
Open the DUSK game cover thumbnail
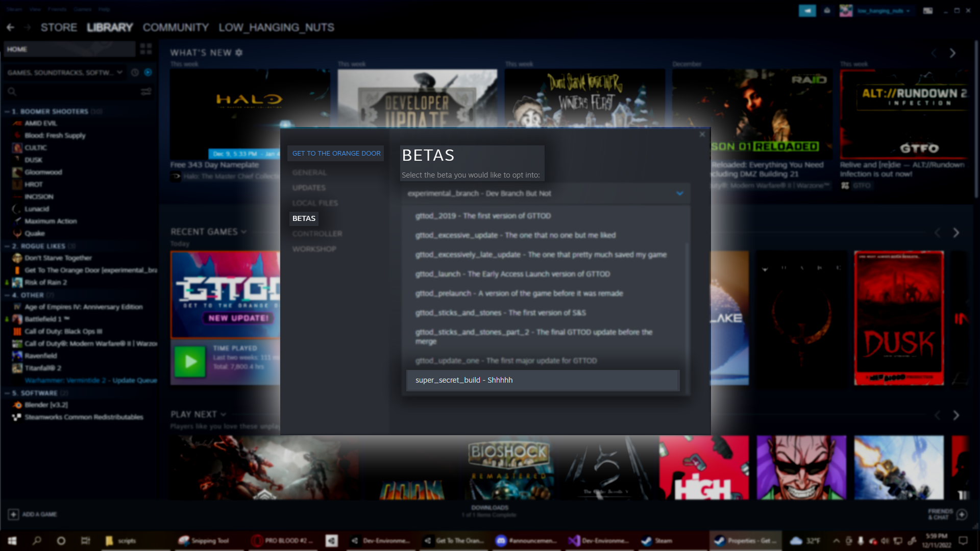[x=899, y=318]
